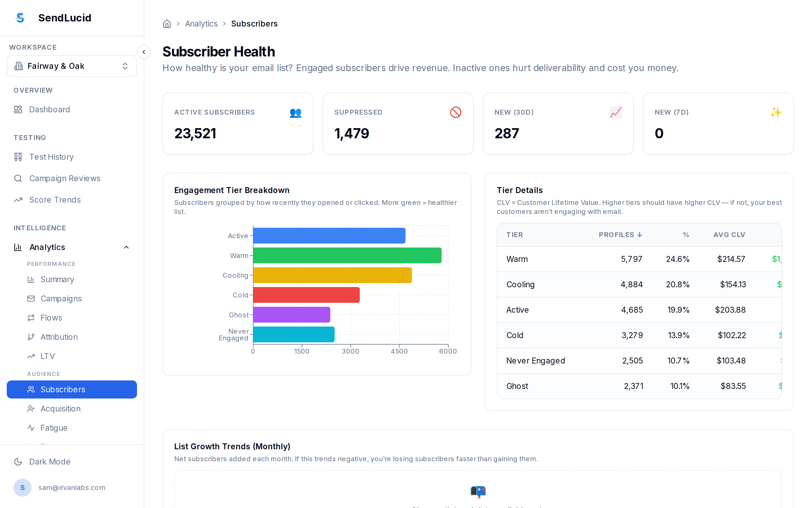Open the Attribution page
The image size is (812, 508).
tap(72, 337)
